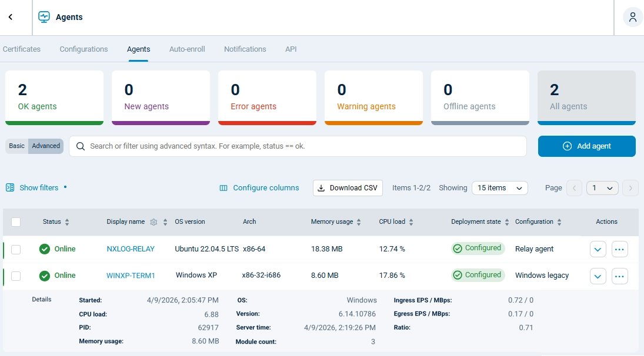Select all agents with header checkbox

tap(16, 222)
